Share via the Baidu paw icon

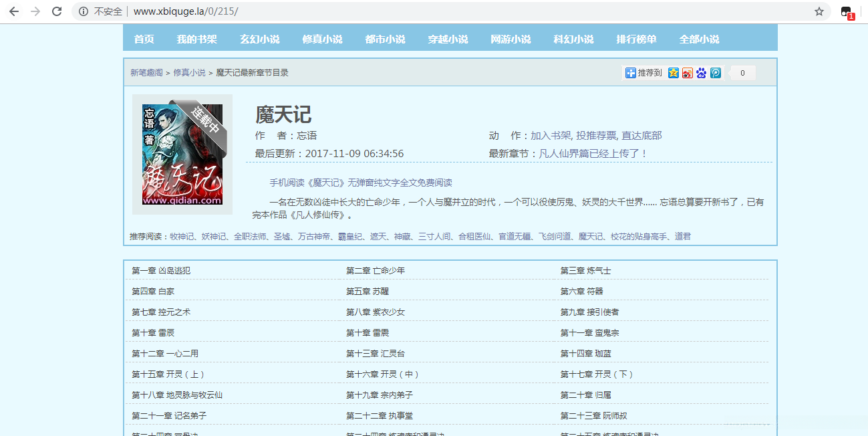[x=702, y=73]
